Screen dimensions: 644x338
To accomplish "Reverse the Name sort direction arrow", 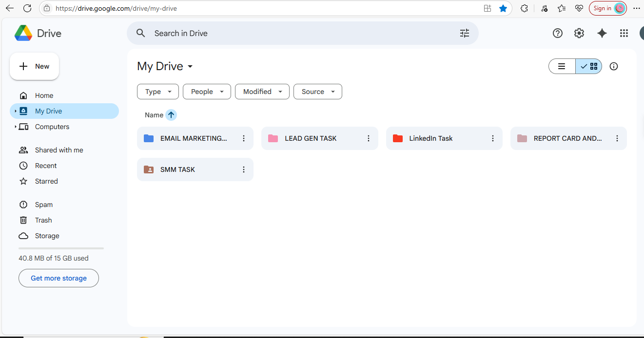I will click(x=171, y=115).
